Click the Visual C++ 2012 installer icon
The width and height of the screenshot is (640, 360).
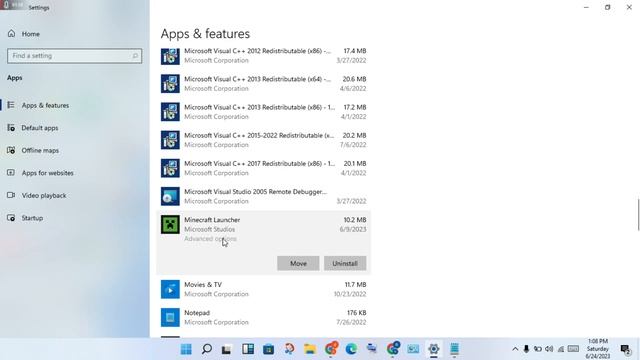[x=170, y=56]
